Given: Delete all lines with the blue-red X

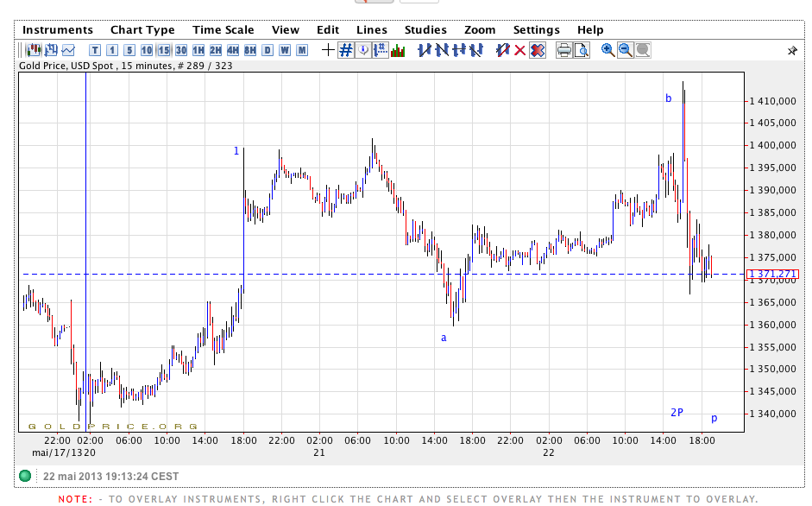Looking at the screenshot, I should [538, 50].
